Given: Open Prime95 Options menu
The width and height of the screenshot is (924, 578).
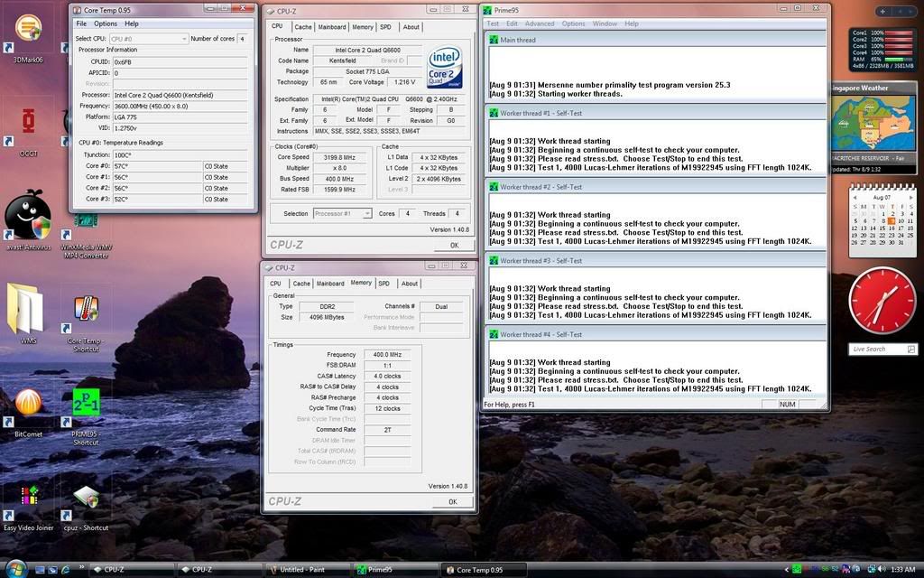Looking at the screenshot, I should (573, 23).
